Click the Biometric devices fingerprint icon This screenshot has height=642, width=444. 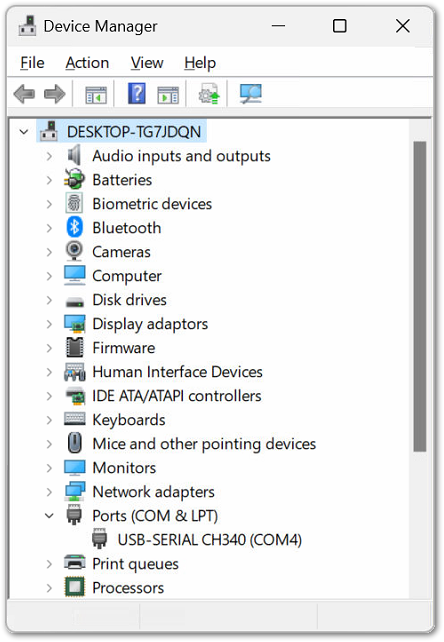point(74,203)
